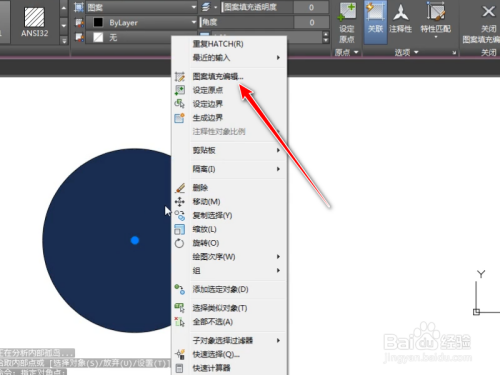Expand the pattern gallery list

tap(64, 41)
